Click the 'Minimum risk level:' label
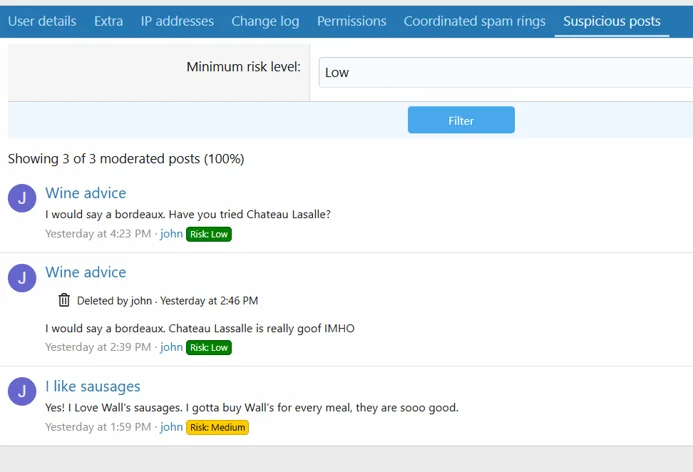693x472 pixels. 244,67
